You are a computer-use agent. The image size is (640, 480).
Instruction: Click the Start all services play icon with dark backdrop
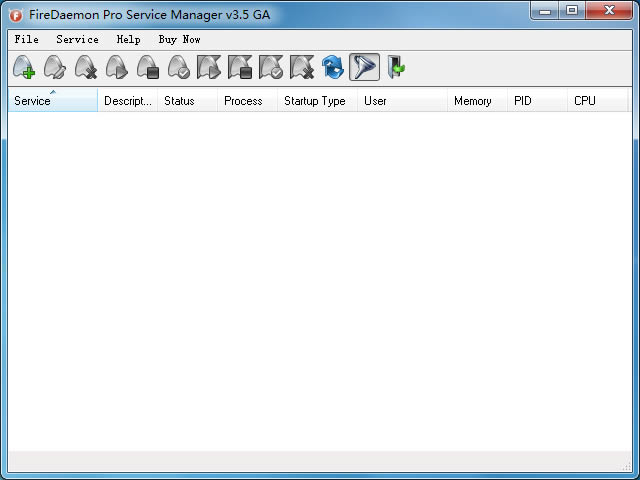click(x=209, y=67)
